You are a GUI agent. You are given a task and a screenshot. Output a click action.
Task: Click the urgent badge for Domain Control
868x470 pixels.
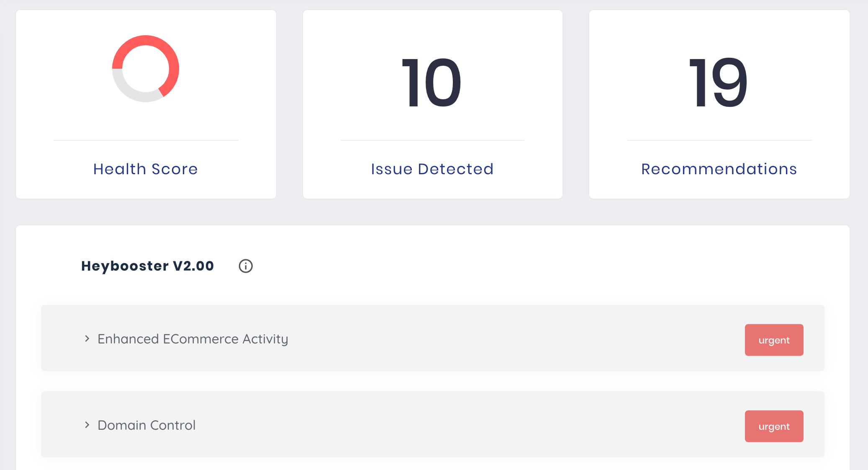[774, 426]
